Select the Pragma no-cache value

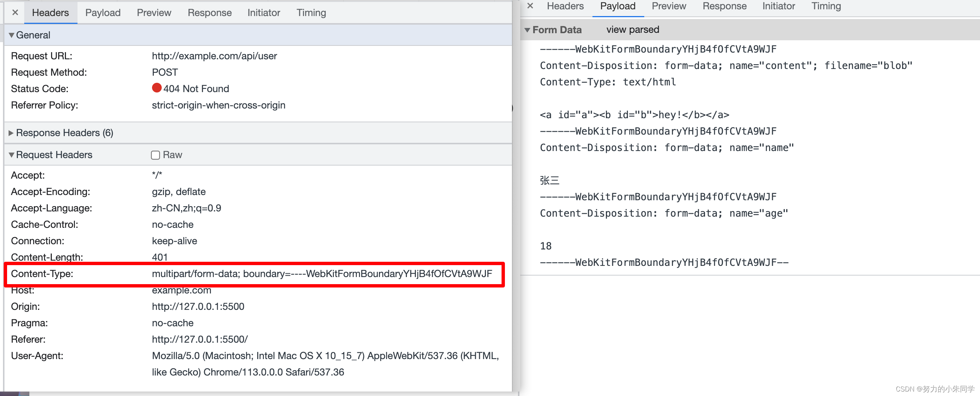tap(173, 323)
